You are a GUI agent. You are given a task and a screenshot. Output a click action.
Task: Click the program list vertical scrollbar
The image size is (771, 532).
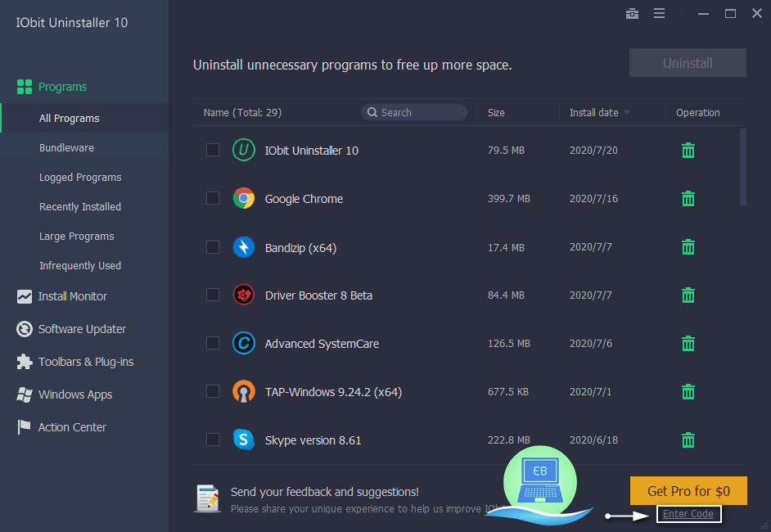pyautogui.click(x=742, y=167)
